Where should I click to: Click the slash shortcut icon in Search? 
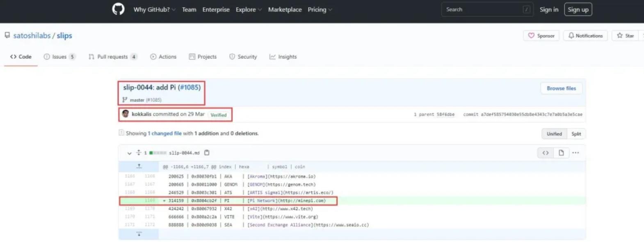[x=526, y=9]
